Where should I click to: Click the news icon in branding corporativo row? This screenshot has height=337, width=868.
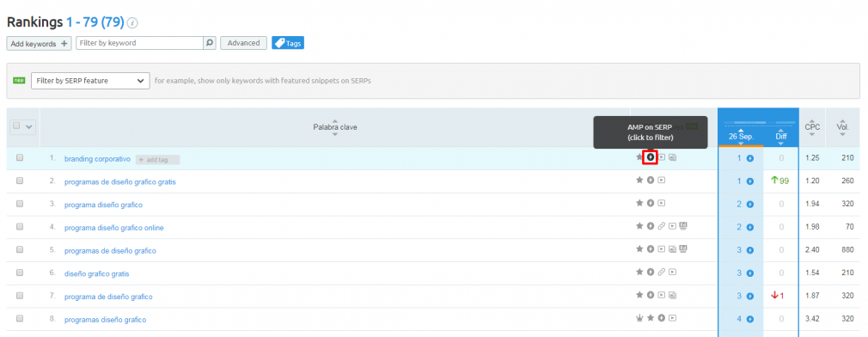point(672,157)
